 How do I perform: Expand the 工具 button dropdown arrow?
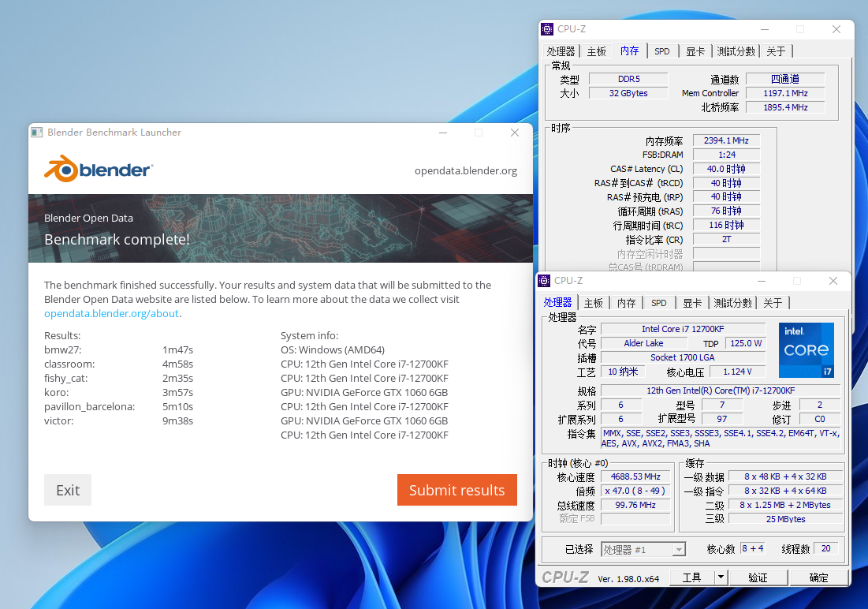(x=721, y=577)
